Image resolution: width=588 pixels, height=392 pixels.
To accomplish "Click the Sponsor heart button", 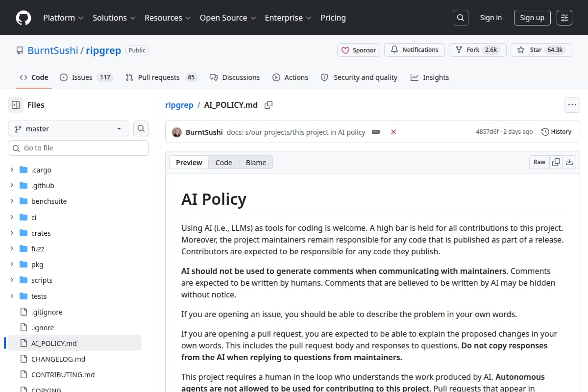I will (359, 50).
